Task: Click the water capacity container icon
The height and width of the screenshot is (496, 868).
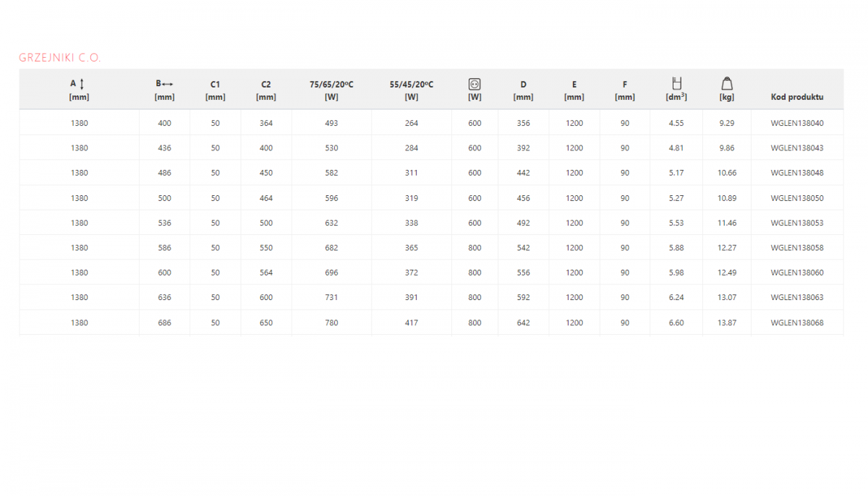Action: coord(676,83)
